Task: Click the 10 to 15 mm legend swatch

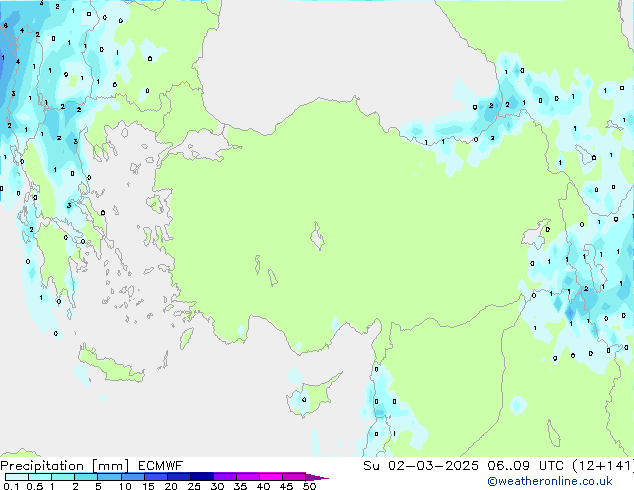Action: pos(132,477)
